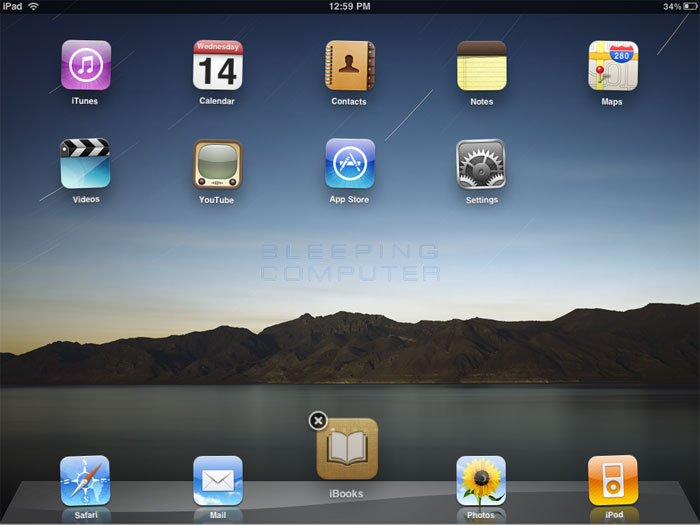700x525 pixels.
Task: Launch the Videos clapperboard app
Action: 85,164
